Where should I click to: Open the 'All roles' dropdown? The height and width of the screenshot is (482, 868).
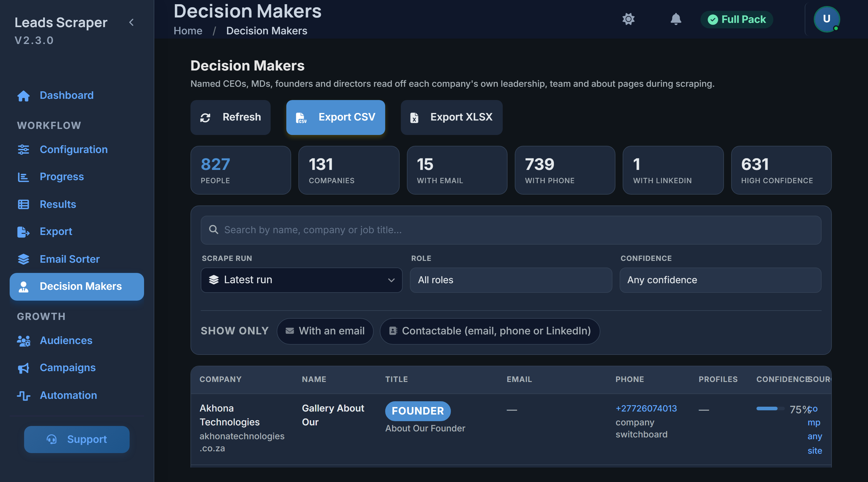(511, 280)
